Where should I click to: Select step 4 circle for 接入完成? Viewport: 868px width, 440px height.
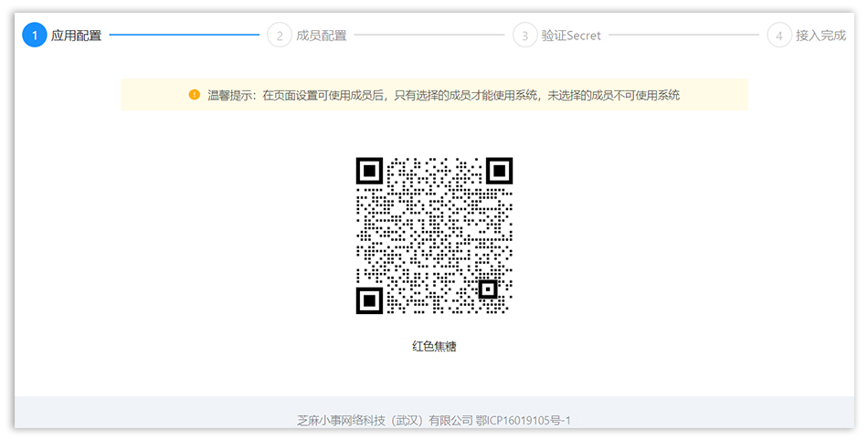(x=778, y=35)
